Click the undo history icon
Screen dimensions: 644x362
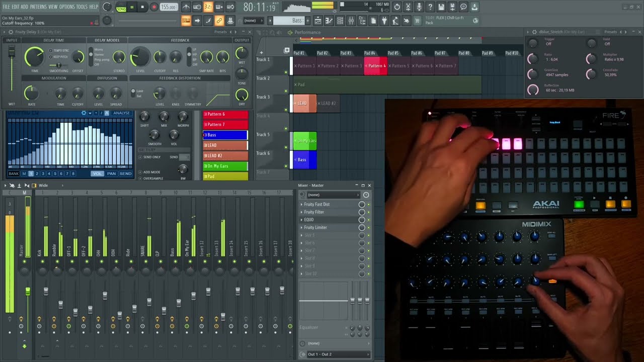pos(397,7)
